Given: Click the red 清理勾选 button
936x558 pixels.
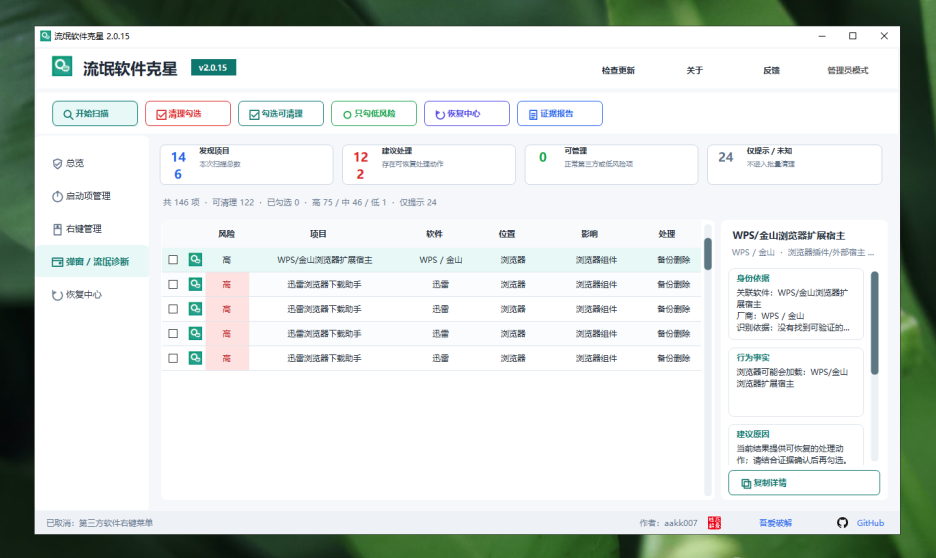Looking at the screenshot, I should [188, 113].
